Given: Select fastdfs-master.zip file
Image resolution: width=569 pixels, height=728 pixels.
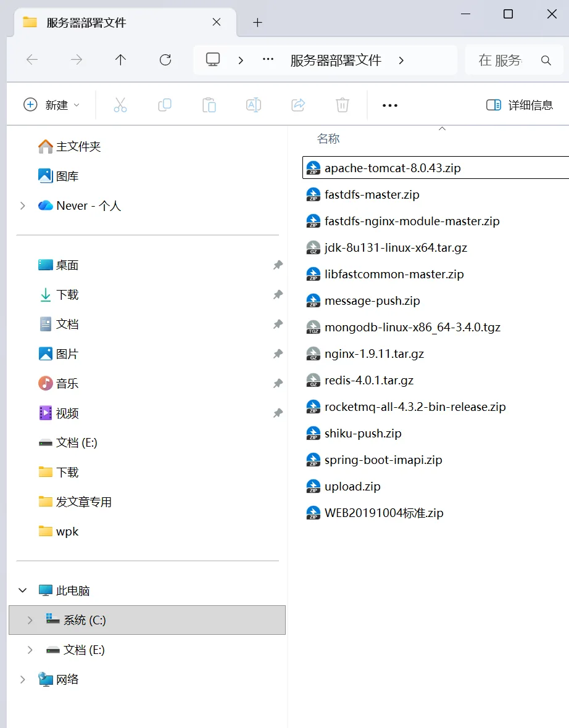Looking at the screenshot, I should coord(363,194).
